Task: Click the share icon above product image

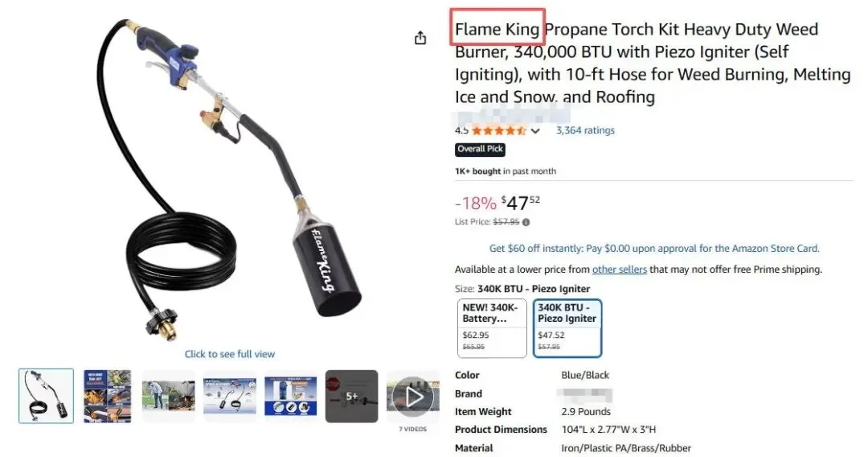Action: tap(420, 38)
